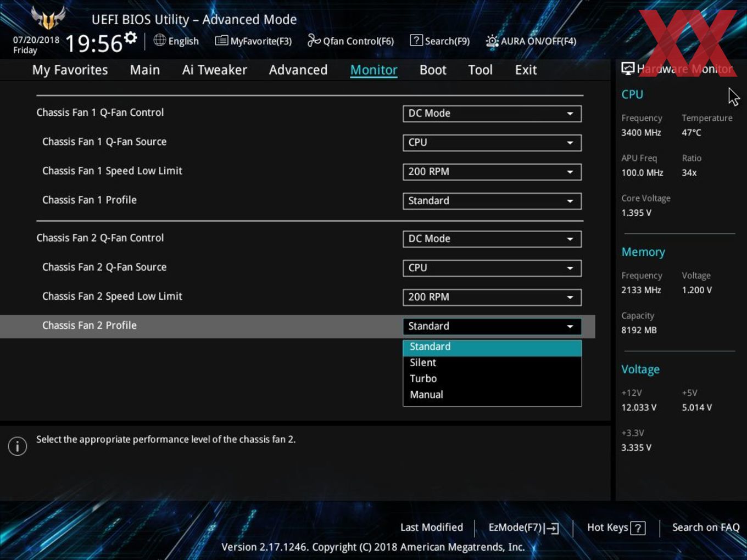Screen dimensions: 747x560
Task: Click CPU temperature value 47°C
Action: point(692,133)
